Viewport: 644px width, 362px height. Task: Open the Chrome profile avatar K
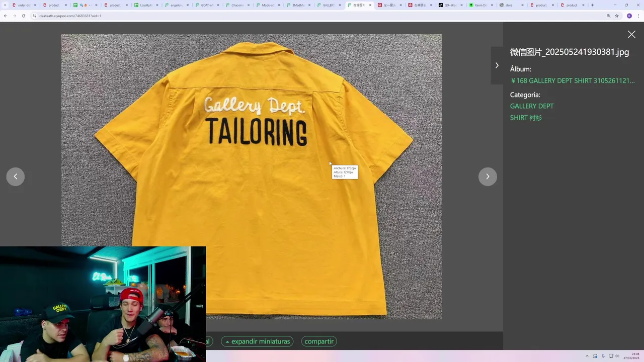click(x=629, y=16)
